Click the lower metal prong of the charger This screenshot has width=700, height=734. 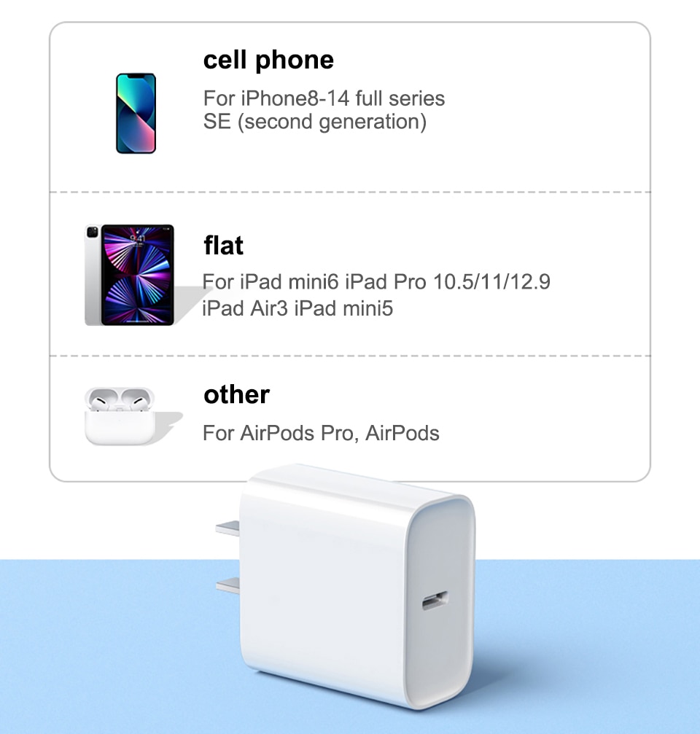[227, 585]
